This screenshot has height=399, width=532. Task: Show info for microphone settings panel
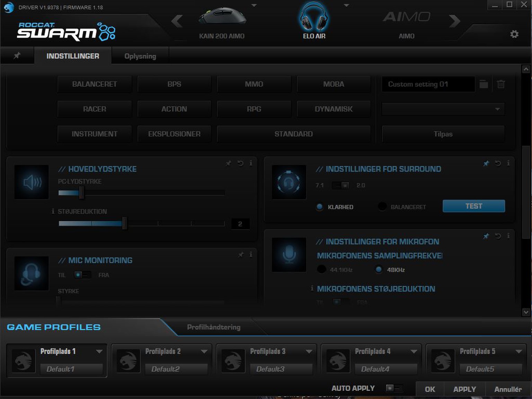[x=508, y=236]
